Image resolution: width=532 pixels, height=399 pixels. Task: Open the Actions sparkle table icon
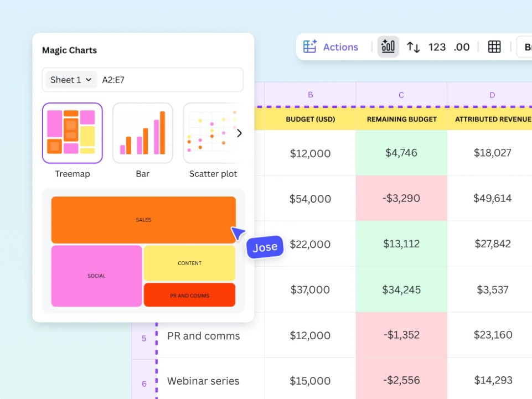[x=310, y=46]
